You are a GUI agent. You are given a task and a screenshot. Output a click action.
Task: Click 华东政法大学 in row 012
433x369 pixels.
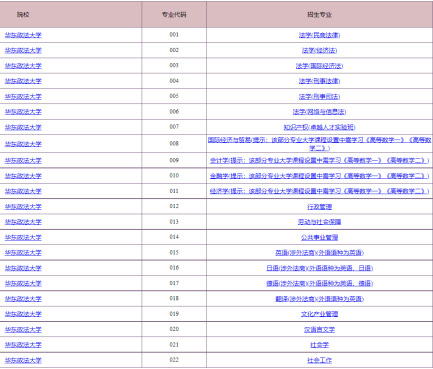pyautogui.click(x=23, y=207)
